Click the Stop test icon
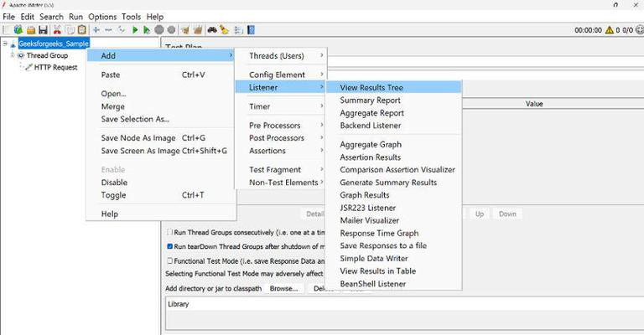Screen dimensions: 644x335 coord(159,29)
